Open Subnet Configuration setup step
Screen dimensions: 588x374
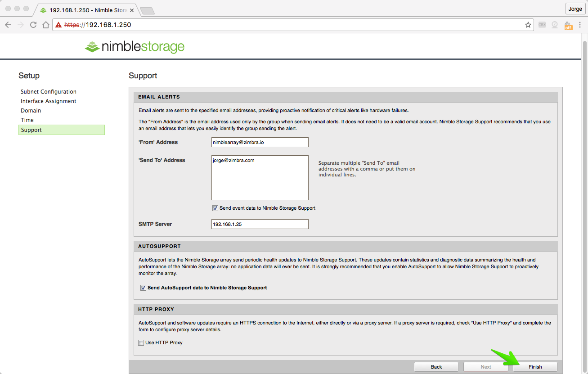(x=49, y=91)
